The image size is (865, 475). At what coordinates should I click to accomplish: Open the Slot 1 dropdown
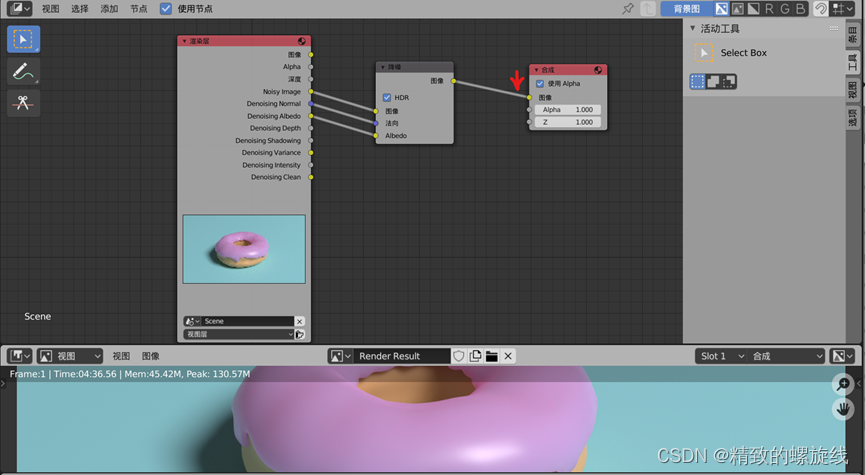(722, 356)
